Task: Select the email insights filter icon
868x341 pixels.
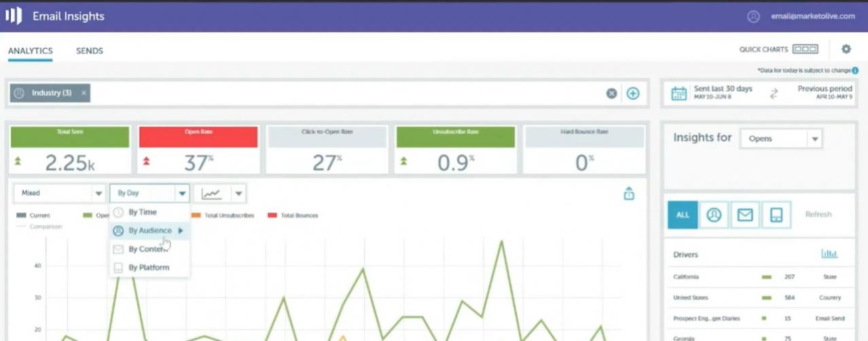Action: (745, 215)
